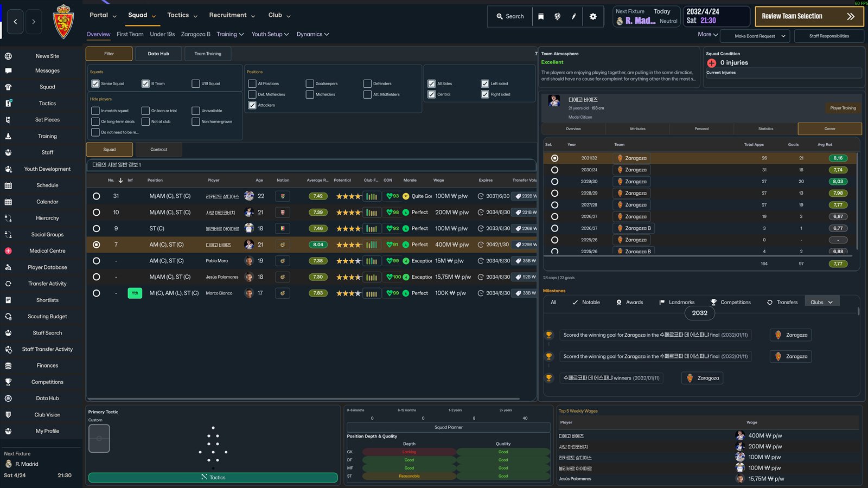Open the globe icon in top toolbar
This screenshot has width=868, height=488.
557,16
